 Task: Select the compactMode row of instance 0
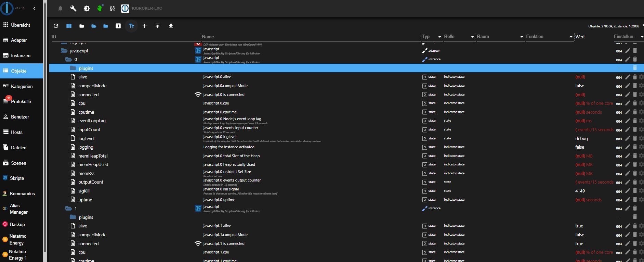coord(346,86)
